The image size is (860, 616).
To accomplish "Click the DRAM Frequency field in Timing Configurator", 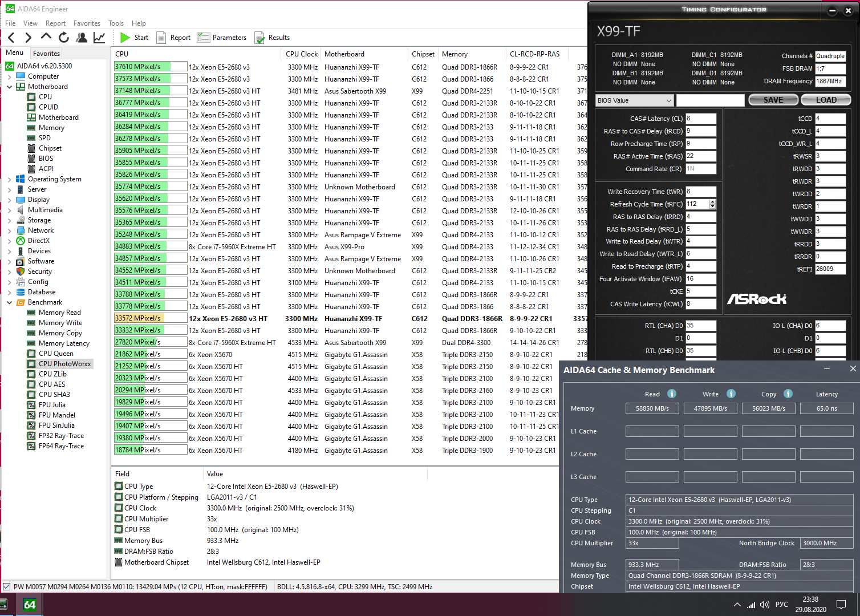I will pos(830,81).
